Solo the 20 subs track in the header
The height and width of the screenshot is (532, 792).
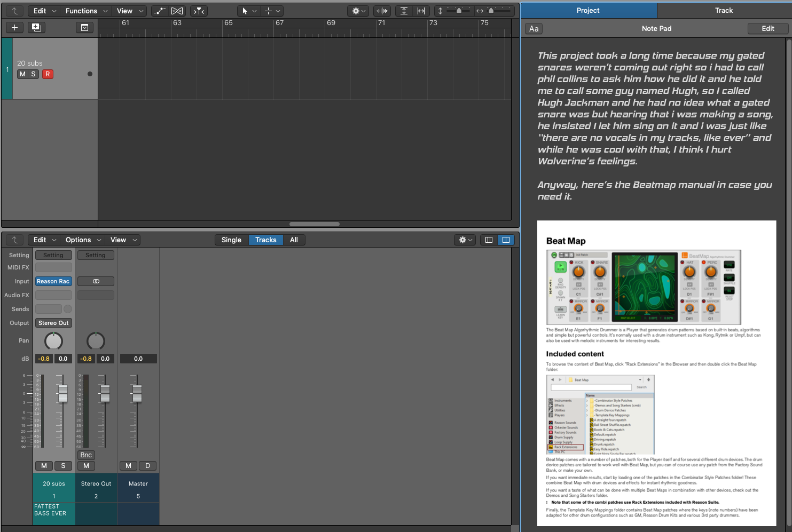point(33,74)
